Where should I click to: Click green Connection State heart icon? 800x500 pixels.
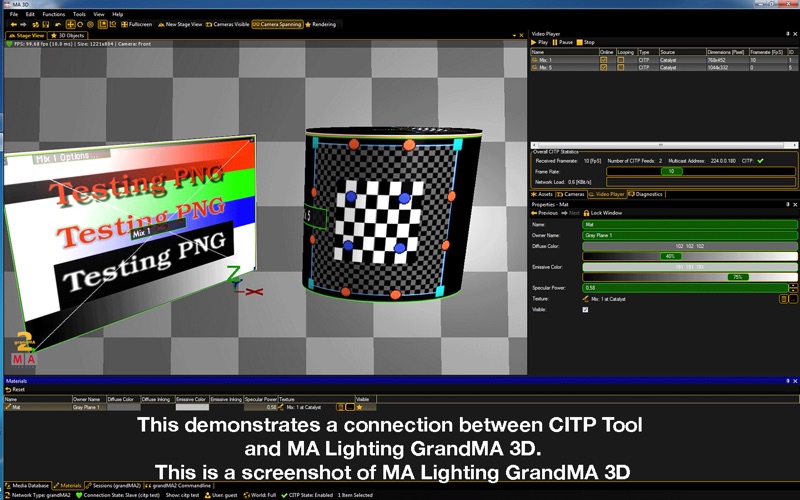click(79, 495)
